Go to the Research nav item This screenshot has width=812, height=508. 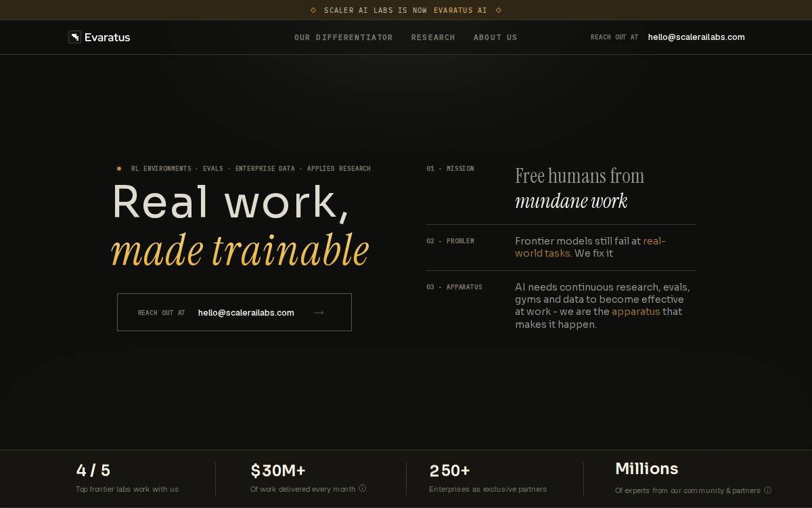(x=433, y=37)
